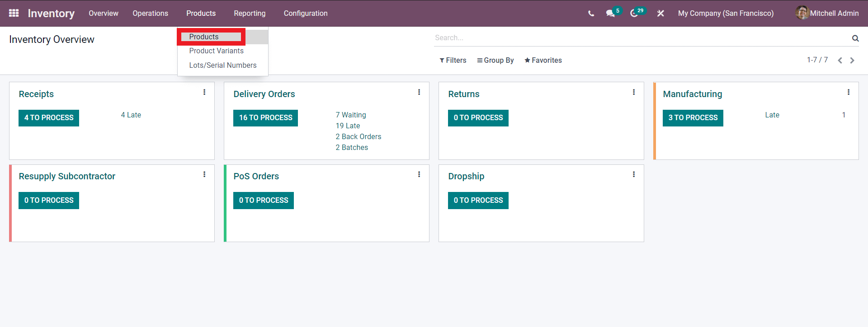
Task: Click 0 TO PROCESS on Returns
Action: (x=478, y=118)
